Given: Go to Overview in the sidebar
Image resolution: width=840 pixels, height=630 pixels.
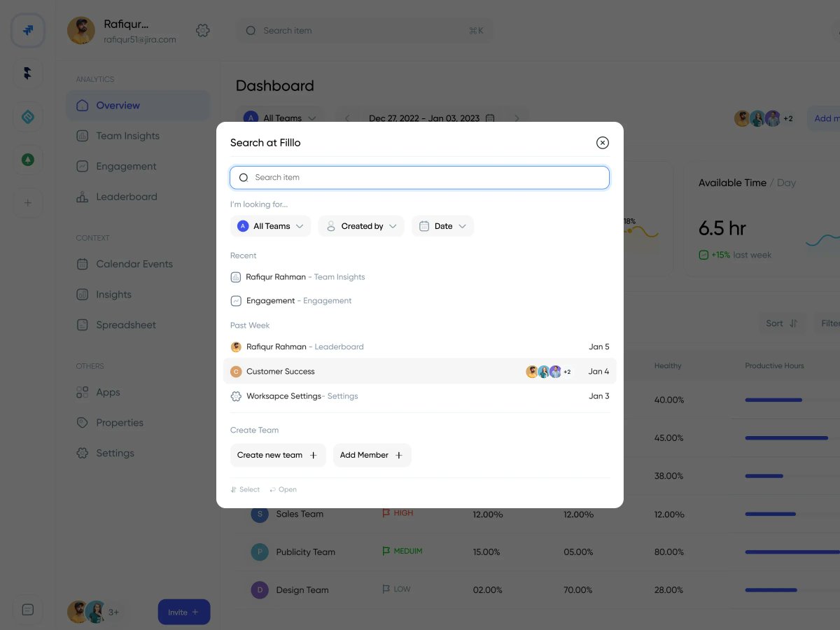Looking at the screenshot, I should (x=138, y=106).
